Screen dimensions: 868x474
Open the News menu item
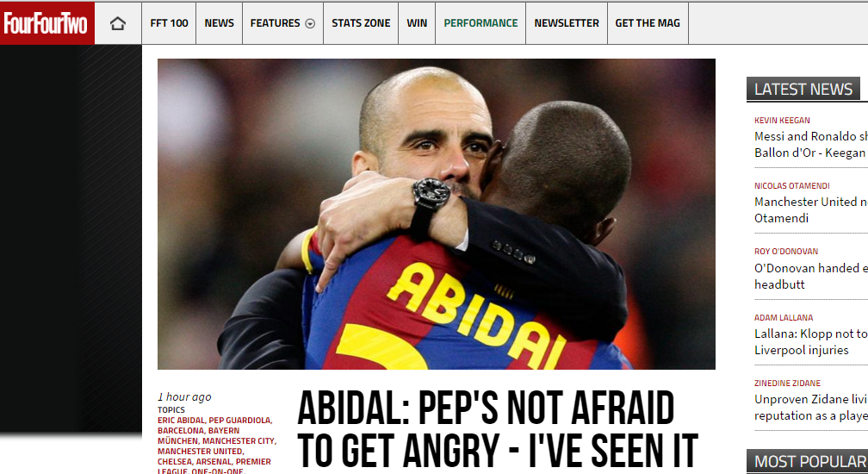(x=220, y=23)
